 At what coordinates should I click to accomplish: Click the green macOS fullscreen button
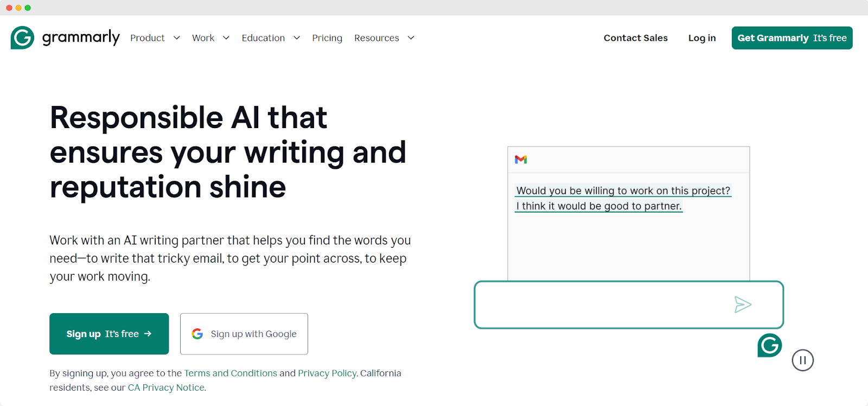tap(28, 8)
